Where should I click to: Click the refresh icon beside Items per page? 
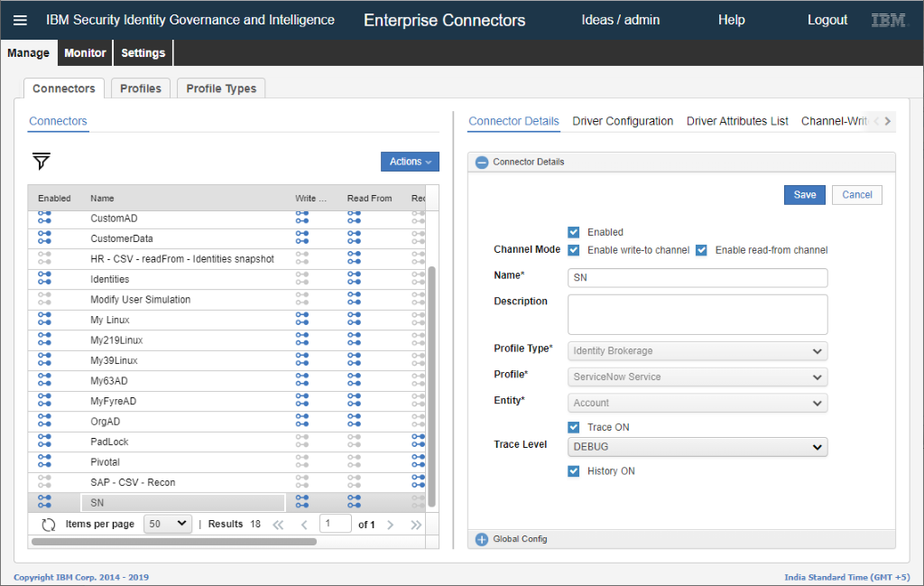point(49,524)
